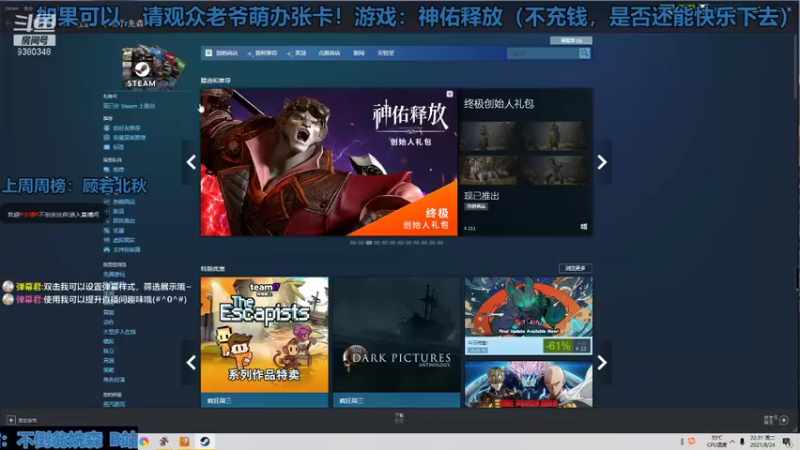The width and height of the screenshot is (800, 450).
Task: Click 'Free to Play' link in sidebar
Action: pos(113,274)
